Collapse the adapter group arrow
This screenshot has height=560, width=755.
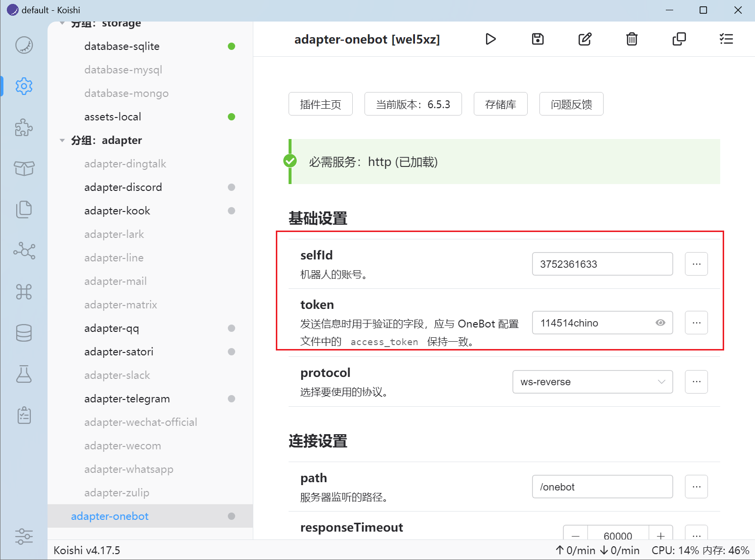click(62, 140)
